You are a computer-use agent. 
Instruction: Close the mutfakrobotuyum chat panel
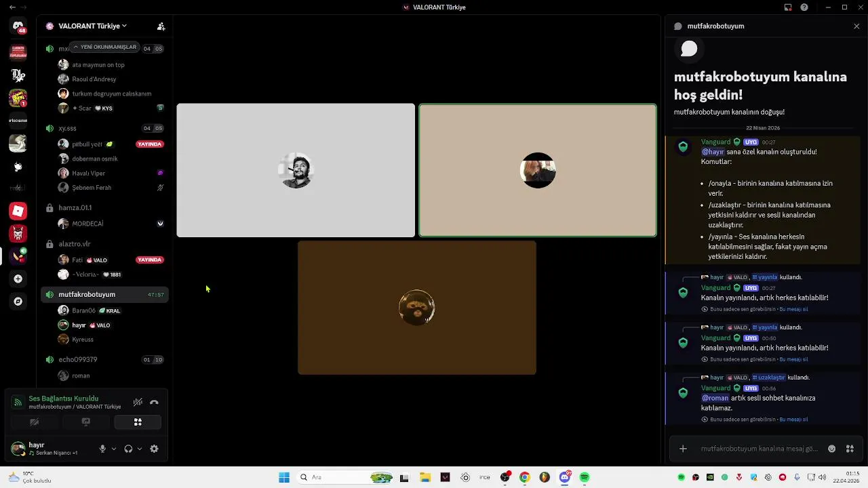point(856,26)
